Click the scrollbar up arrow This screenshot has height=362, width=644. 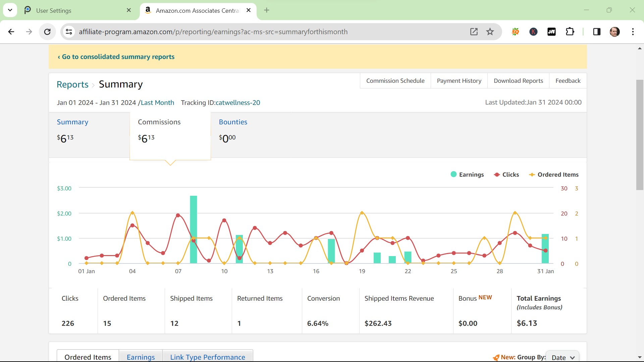tap(640, 48)
